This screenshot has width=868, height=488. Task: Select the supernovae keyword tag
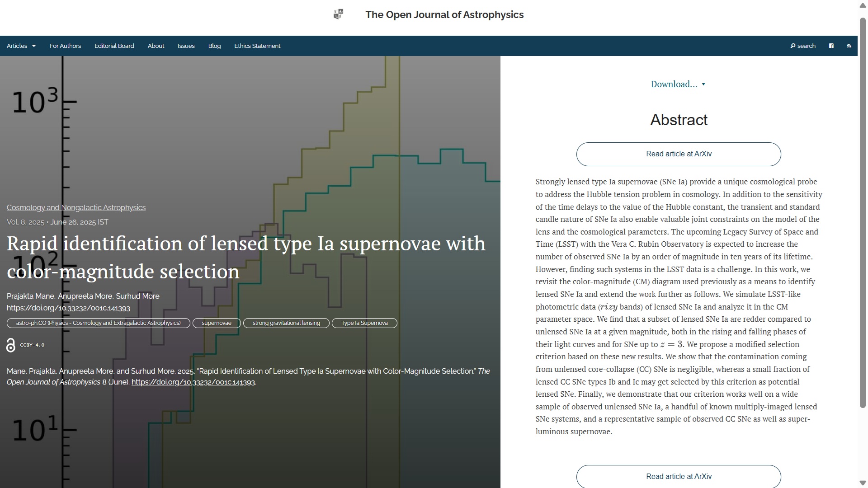click(216, 323)
